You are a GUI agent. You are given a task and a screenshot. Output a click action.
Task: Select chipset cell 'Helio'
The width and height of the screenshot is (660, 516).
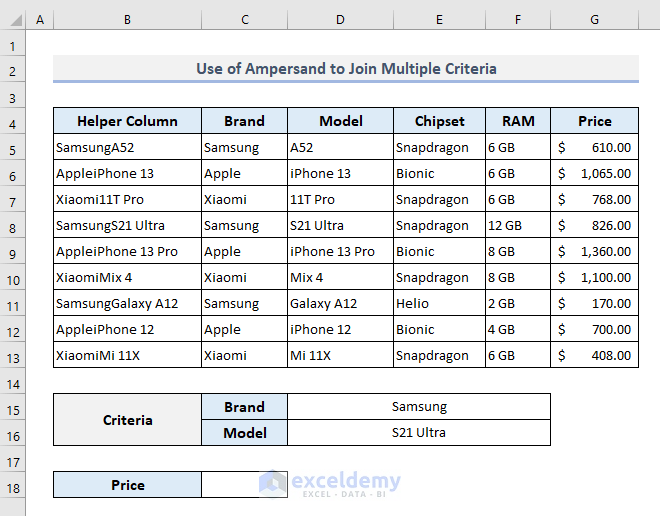pyautogui.click(x=439, y=303)
